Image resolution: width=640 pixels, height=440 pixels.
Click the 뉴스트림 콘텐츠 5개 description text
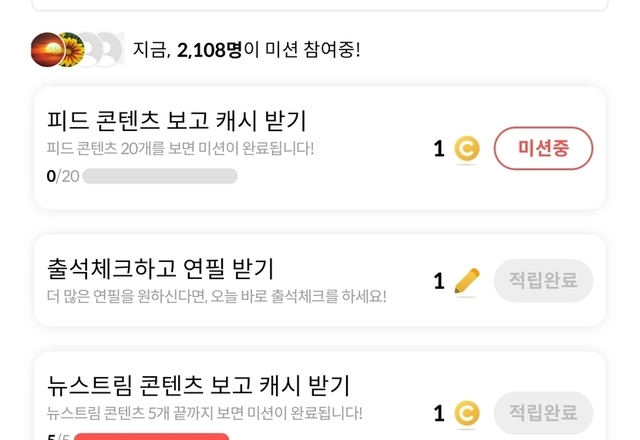pos(205,412)
